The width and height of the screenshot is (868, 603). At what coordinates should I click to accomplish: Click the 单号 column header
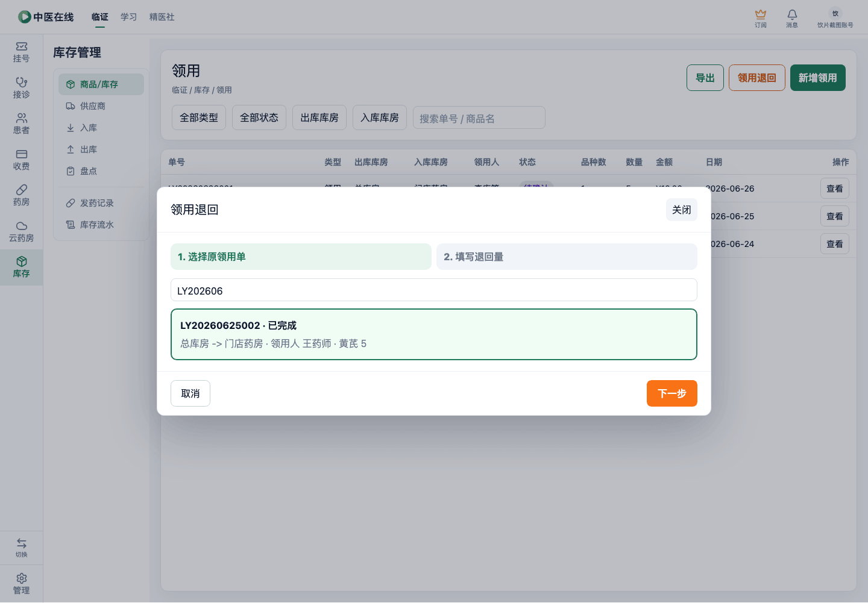(177, 162)
